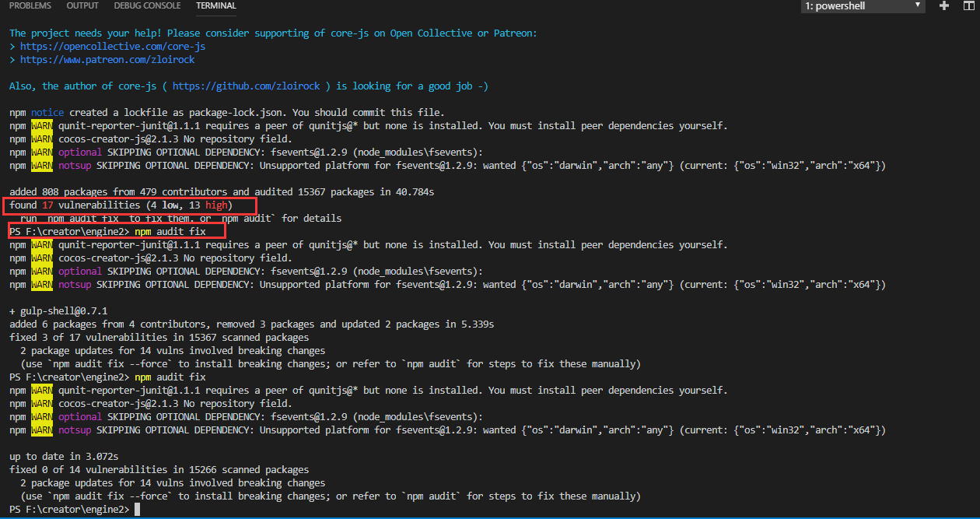Open the OUTPUT tab

[x=82, y=6]
